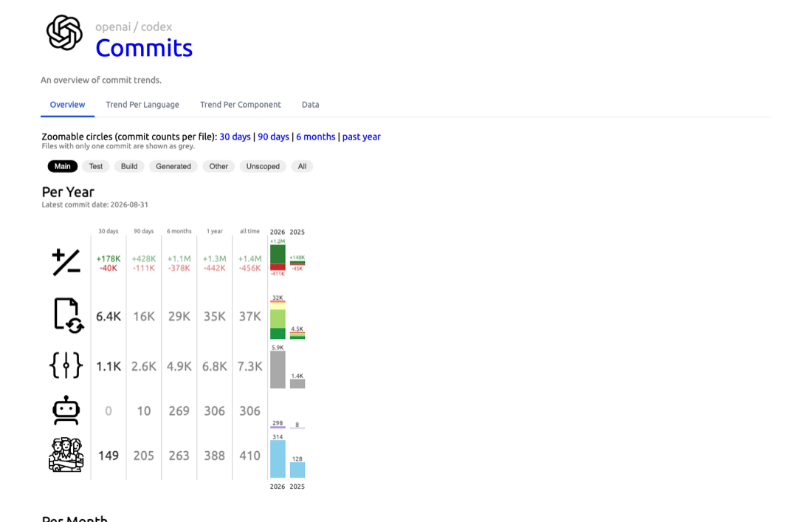Click the 269 bot commits value
Screen dimensions: 812x522
pyautogui.click(x=179, y=411)
